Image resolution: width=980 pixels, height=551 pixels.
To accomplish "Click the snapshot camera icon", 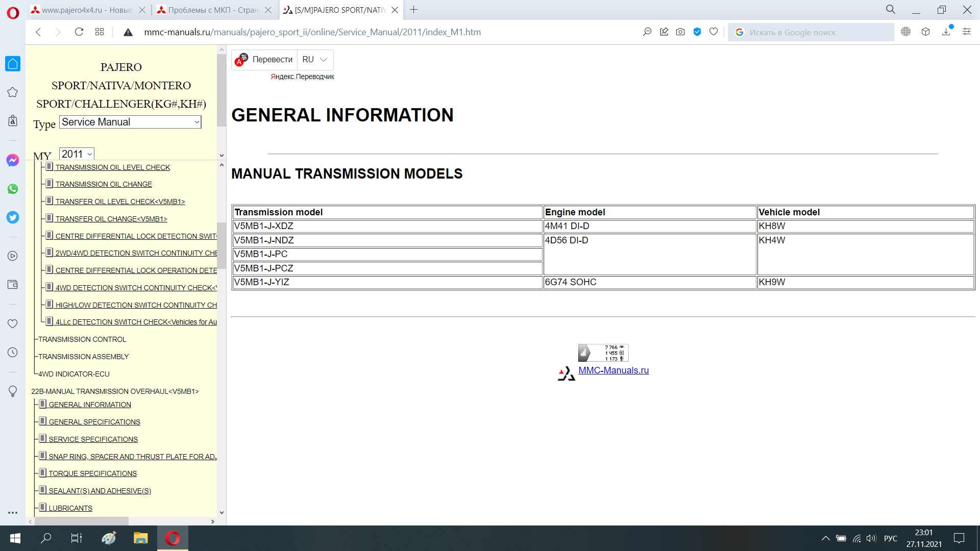I will (680, 32).
